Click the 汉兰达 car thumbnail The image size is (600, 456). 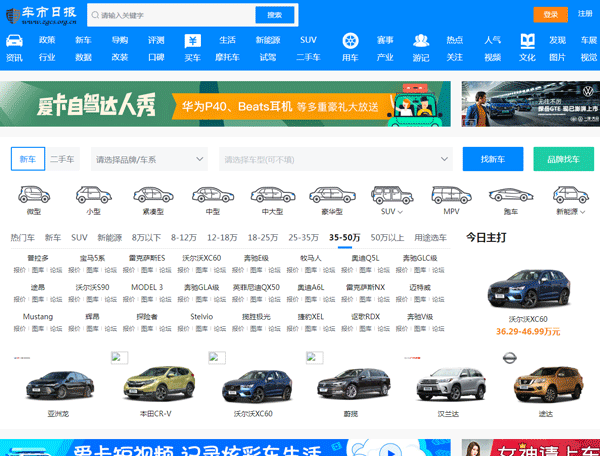tap(451, 384)
